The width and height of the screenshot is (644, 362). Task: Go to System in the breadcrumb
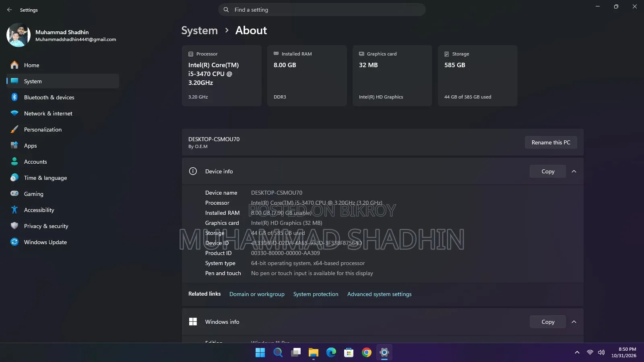[x=199, y=31]
